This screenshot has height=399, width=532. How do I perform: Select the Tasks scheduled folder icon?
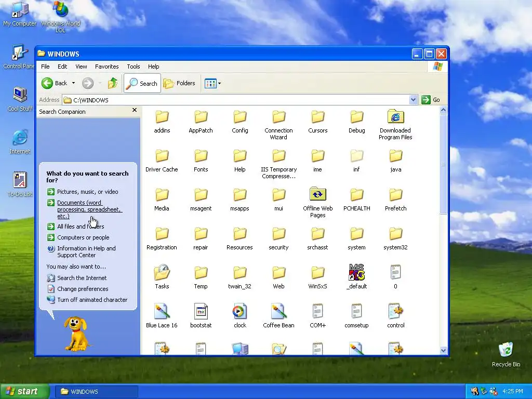(162, 272)
